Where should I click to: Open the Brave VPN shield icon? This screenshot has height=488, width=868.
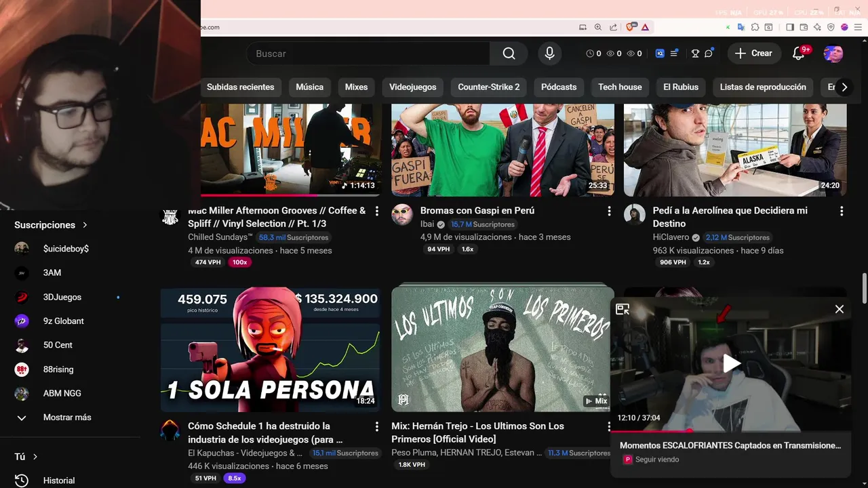click(831, 27)
